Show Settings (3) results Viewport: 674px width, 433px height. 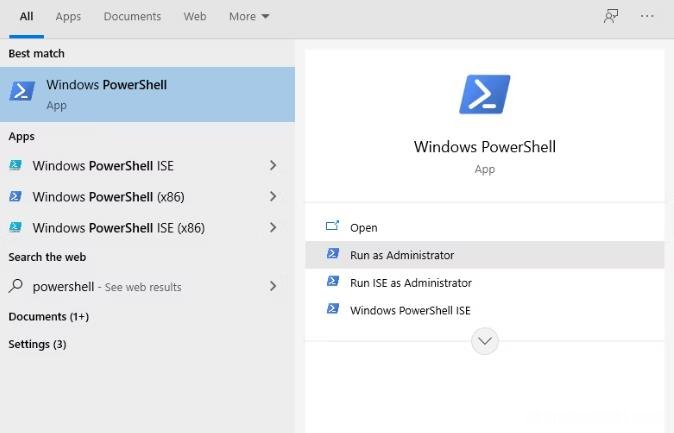pos(37,344)
